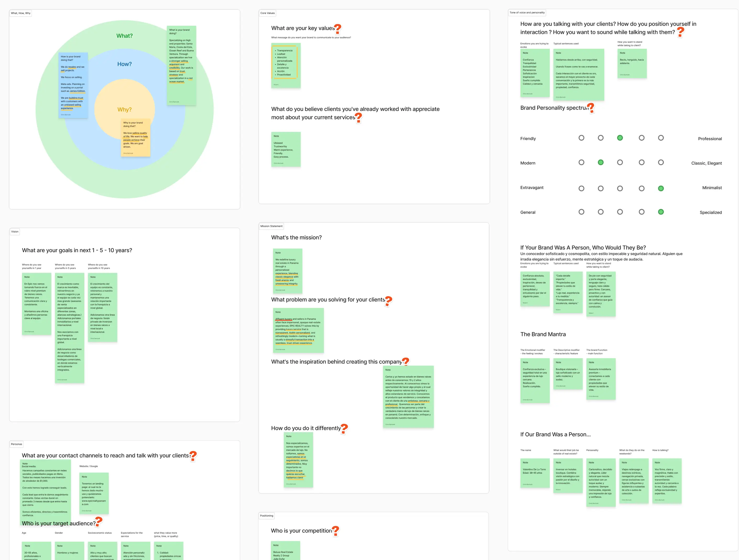
Task: Click the 'What's the mission?' heading
Action: [296, 238]
